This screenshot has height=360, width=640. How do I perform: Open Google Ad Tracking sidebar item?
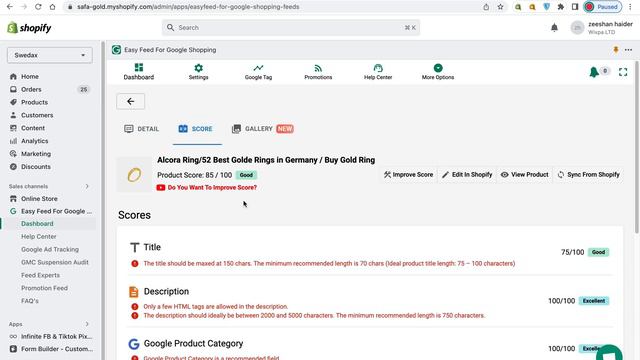point(50,249)
